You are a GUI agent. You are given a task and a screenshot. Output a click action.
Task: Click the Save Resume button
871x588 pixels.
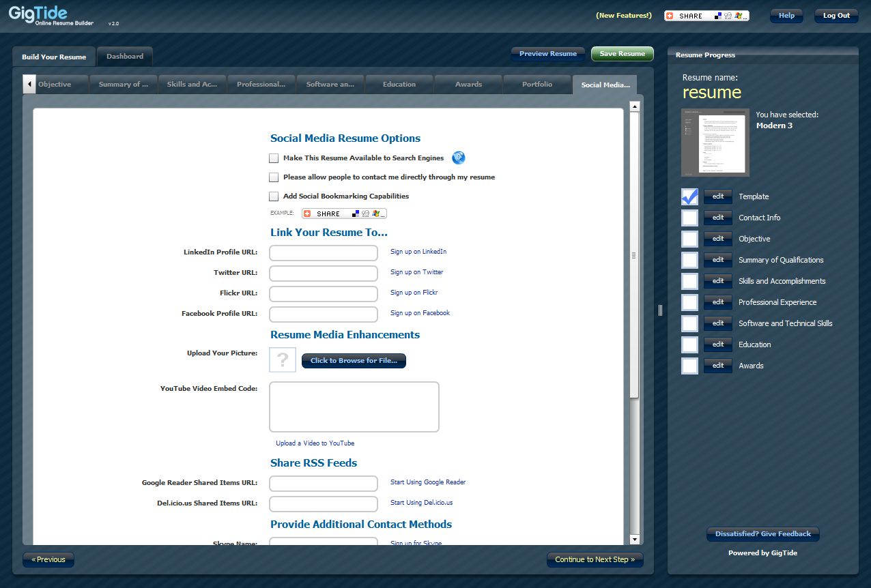[x=623, y=54]
